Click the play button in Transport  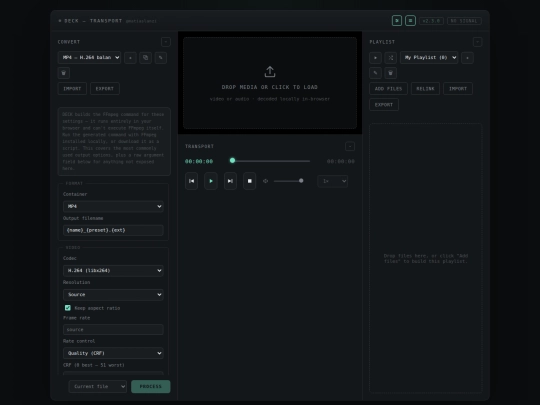(x=211, y=181)
